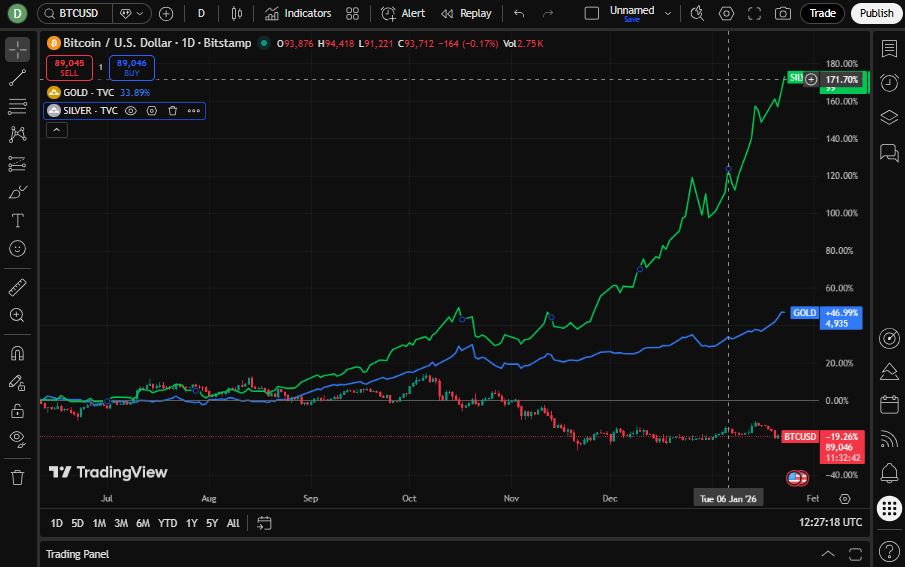The width and height of the screenshot is (905, 567).
Task: Select the text annotation tool
Action: point(17,221)
